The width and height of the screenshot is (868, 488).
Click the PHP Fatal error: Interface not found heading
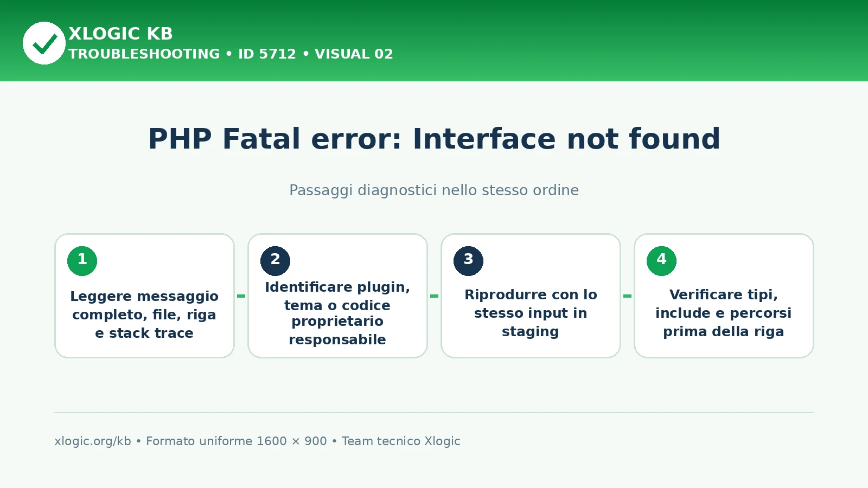434,139
